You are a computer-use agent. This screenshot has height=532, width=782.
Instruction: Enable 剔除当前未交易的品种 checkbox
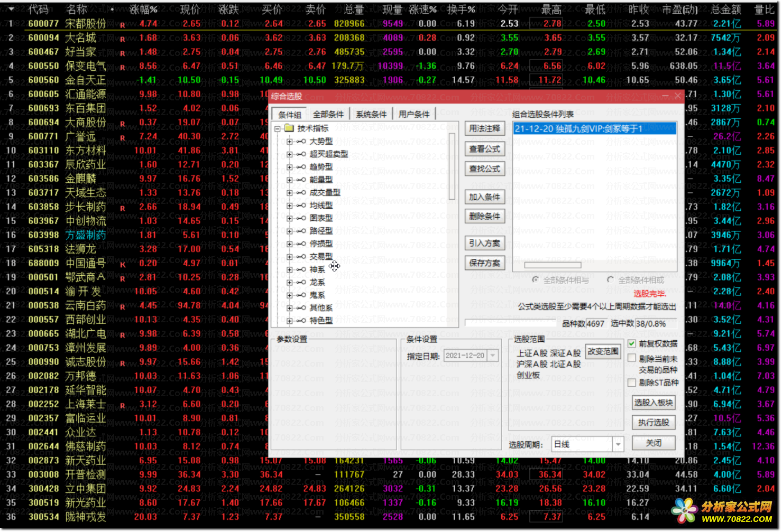coord(631,358)
